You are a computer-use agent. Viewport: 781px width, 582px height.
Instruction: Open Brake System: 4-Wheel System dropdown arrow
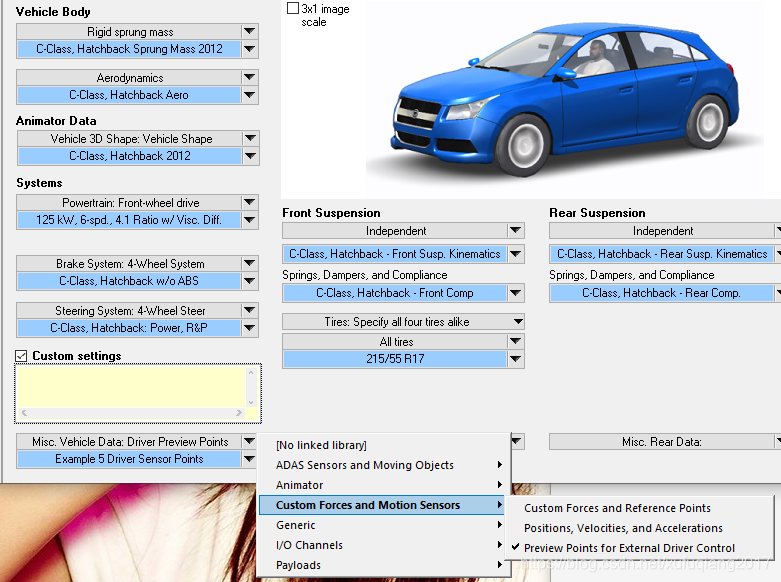(250, 263)
